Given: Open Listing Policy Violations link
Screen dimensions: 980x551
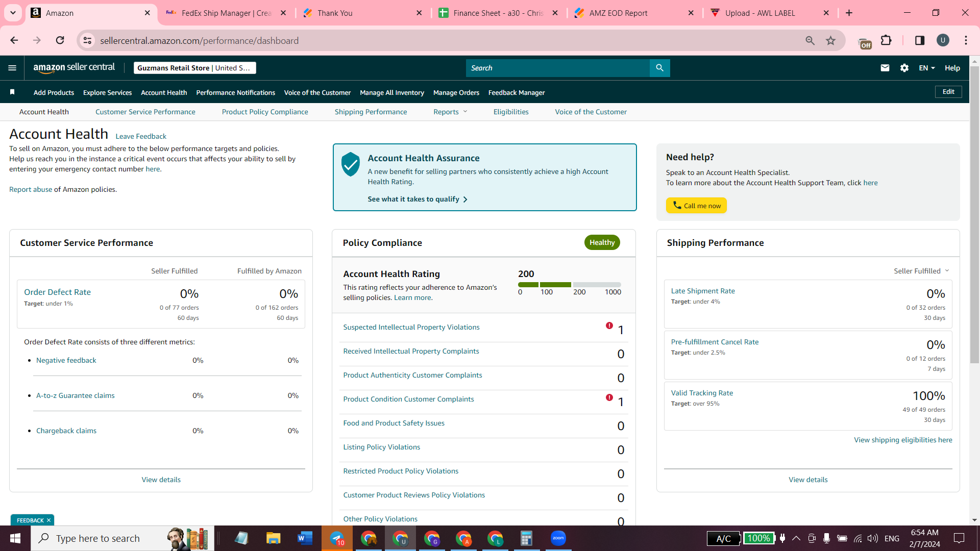Looking at the screenshot, I should [381, 447].
